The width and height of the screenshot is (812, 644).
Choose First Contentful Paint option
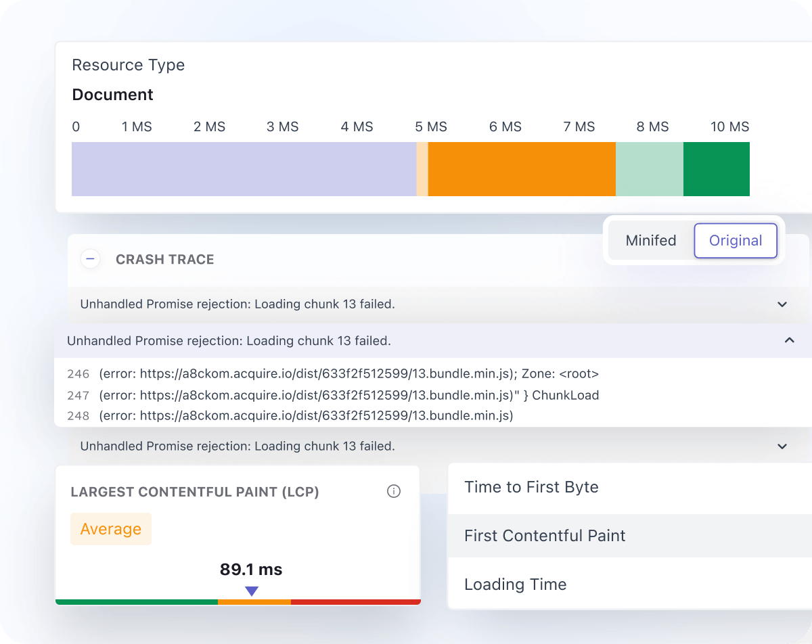[x=630, y=536]
